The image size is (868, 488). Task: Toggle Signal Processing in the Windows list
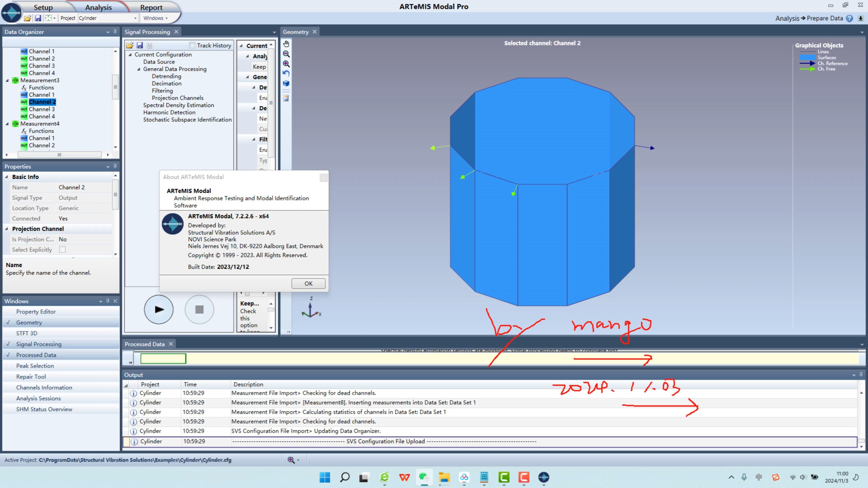coord(61,344)
